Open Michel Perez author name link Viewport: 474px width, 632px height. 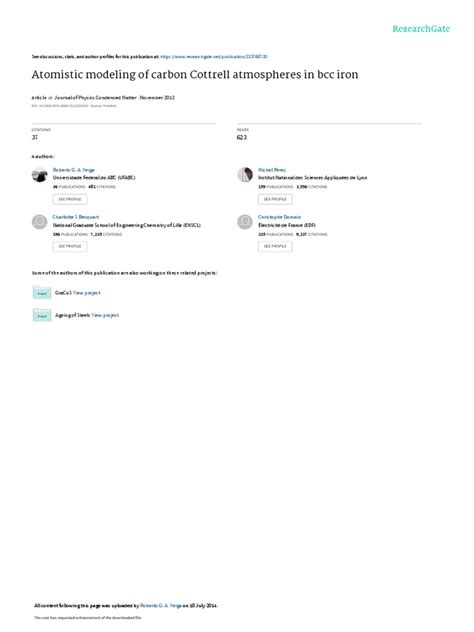click(x=272, y=170)
